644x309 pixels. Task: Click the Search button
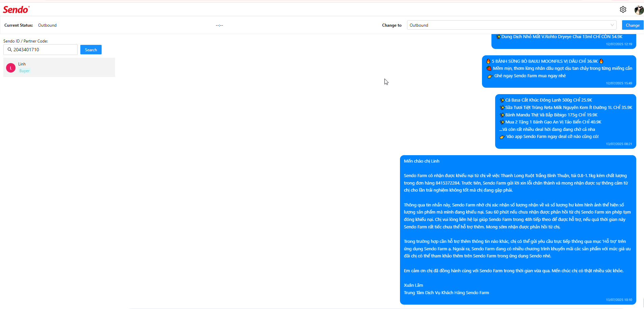pos(91,50)
